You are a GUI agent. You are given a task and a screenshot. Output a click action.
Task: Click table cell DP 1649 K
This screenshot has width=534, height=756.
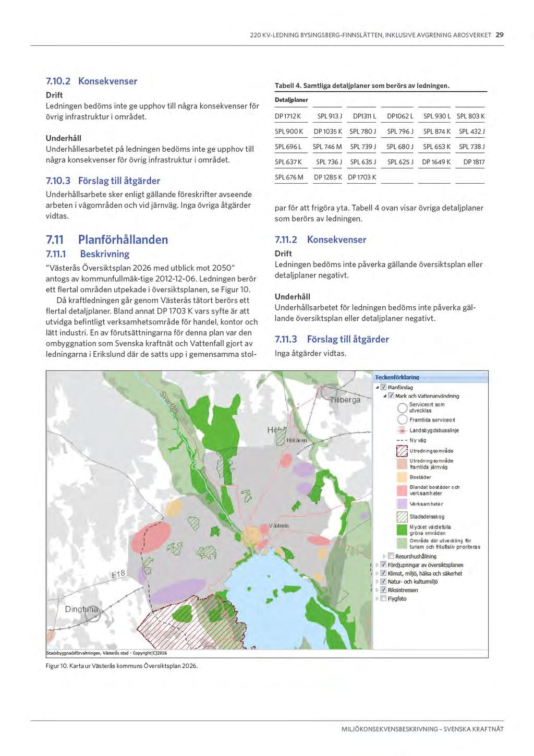436,162
